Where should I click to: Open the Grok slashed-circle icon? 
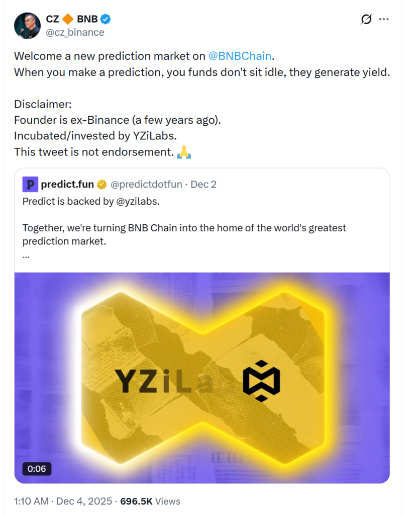point(366,20)
